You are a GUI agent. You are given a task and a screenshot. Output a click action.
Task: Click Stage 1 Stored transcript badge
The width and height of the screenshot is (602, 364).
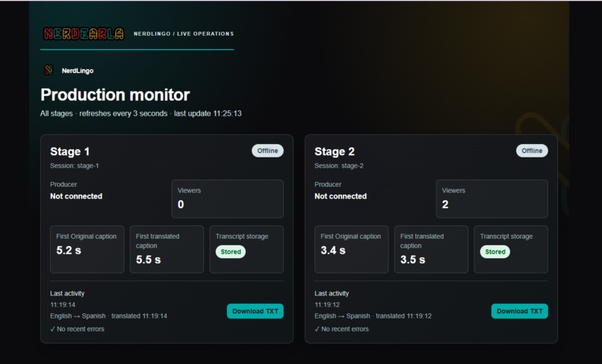231,251
